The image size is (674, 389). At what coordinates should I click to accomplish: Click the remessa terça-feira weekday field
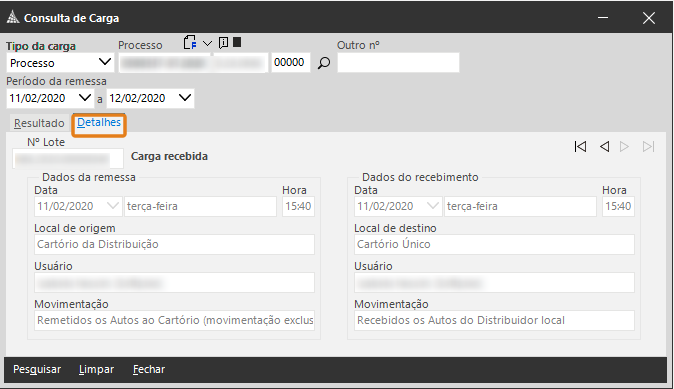coord(200,206)
